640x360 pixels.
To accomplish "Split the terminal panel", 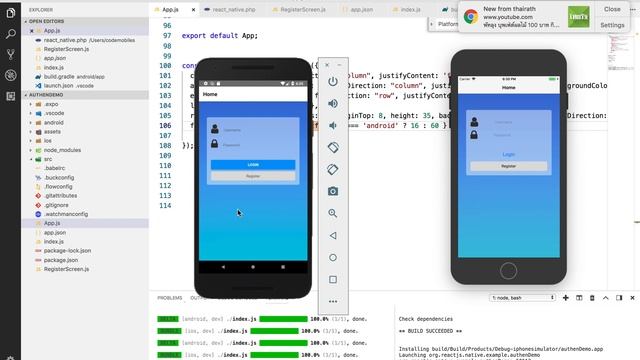I will coord(579,298).
